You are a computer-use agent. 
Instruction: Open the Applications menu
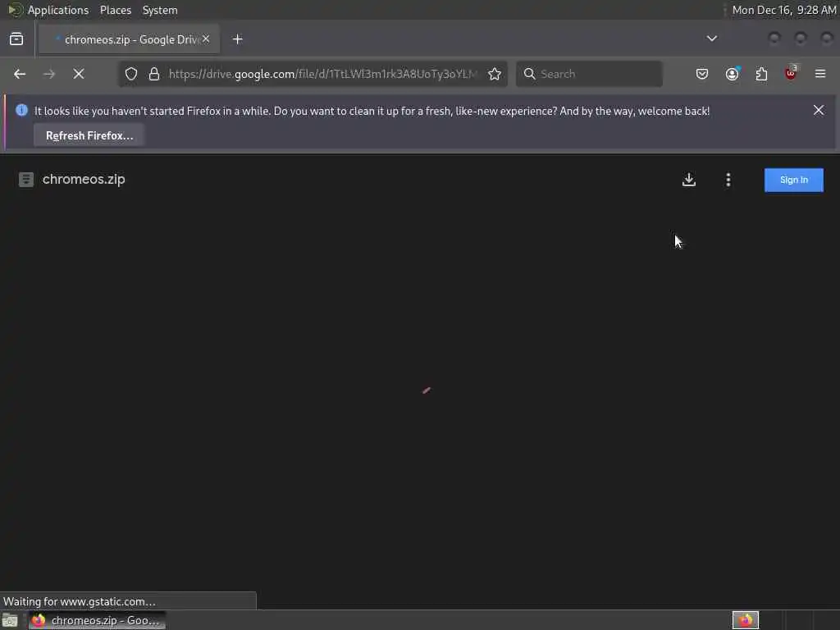58,10
